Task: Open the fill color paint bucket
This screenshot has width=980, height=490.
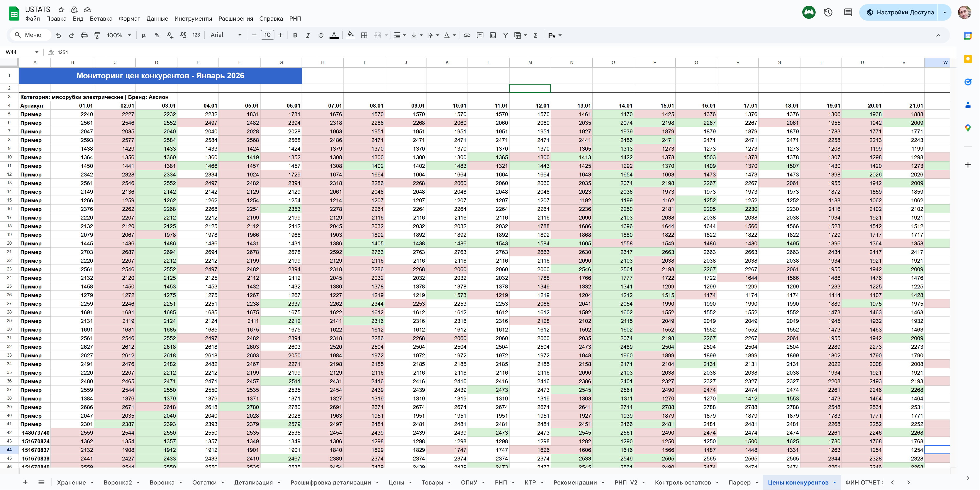Action: (350, 35)
